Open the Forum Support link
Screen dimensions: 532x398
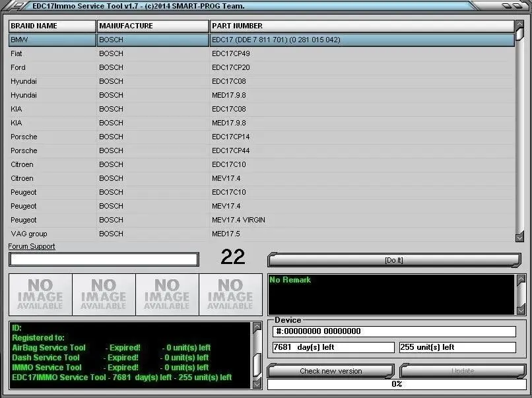[32, 246]
